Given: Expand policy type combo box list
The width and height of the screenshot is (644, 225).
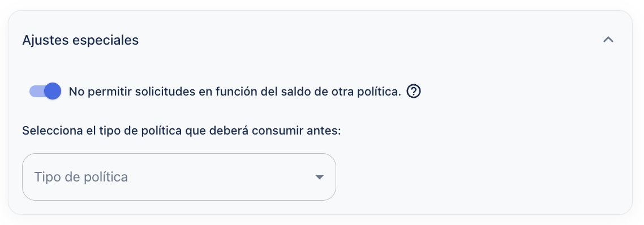Looking at the screenshot, I should pyautogui.click(x=179, y=177).
